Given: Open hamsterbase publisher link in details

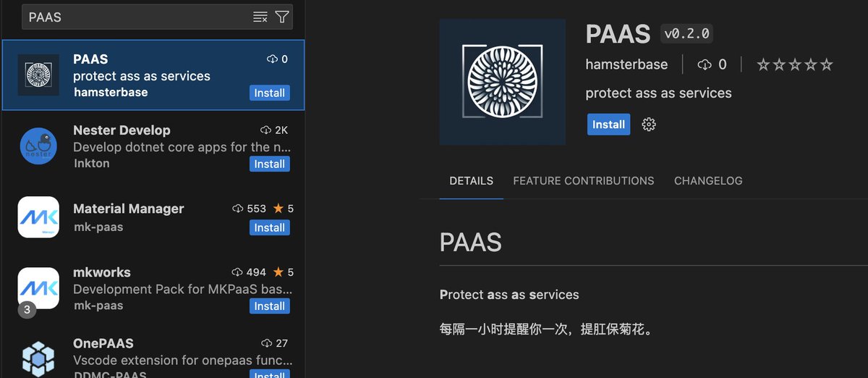Looking at the screenshot, I should pos(626,64).
